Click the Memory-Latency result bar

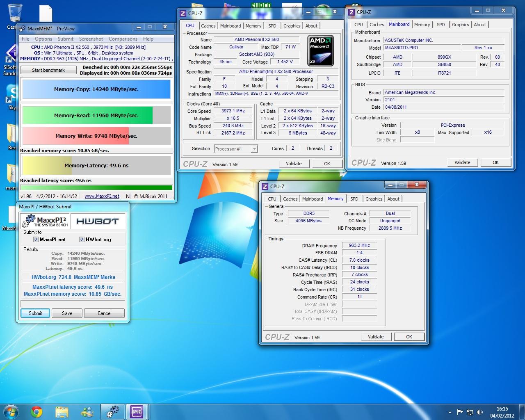(x=96, y=166)
